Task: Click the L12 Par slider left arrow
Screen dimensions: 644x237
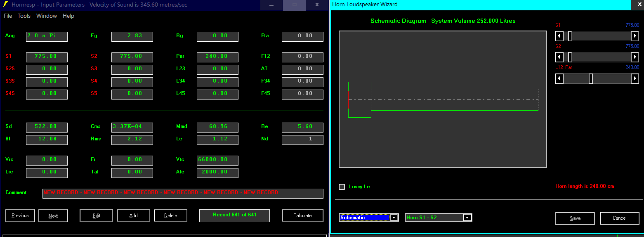Action: (559, 78)
